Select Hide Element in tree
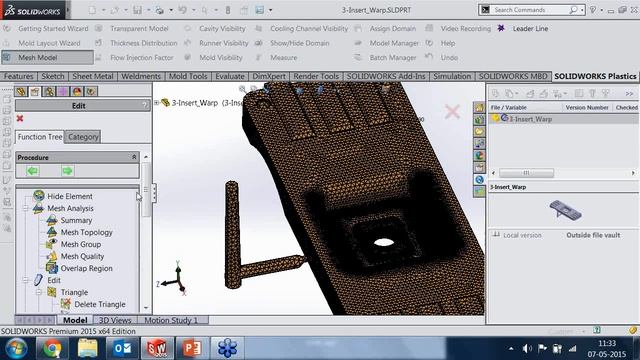The width and height of the screenshot is (640, 360). tap(70, 196)
